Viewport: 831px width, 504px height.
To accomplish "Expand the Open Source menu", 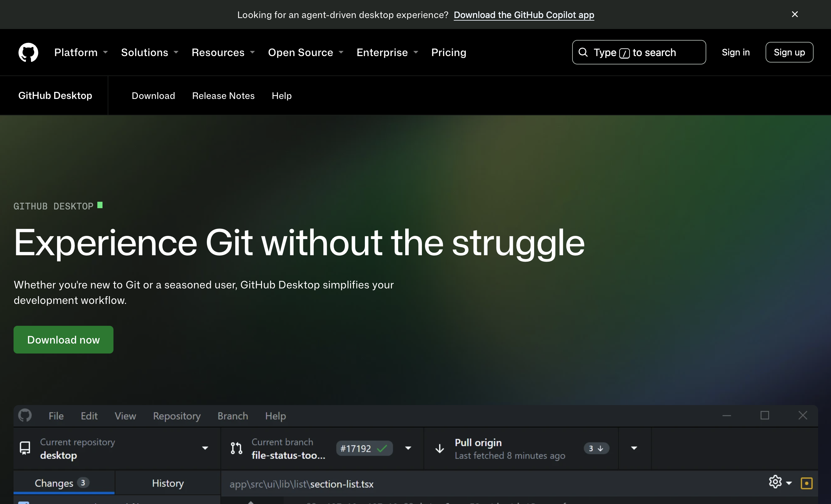I will [306, 52].
